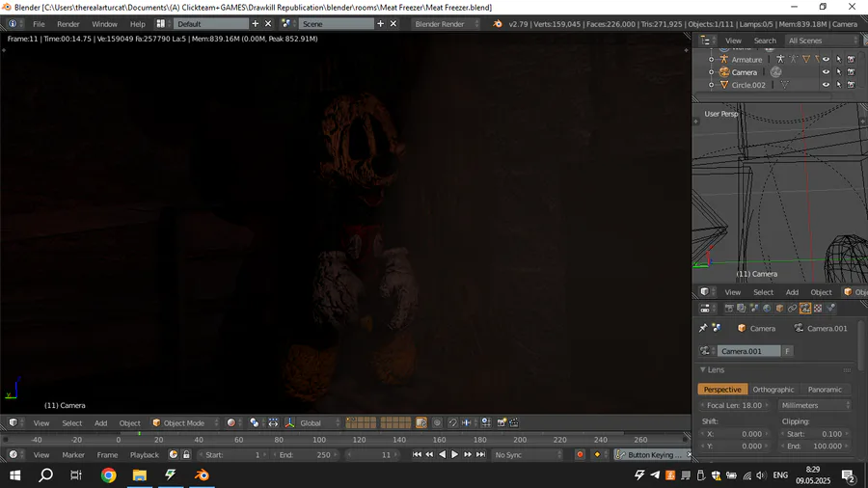The height and width of the screenshot is (488, 868).
Task: Open the Millimeters lens unit dropdown
Action: tap(814, 406)
